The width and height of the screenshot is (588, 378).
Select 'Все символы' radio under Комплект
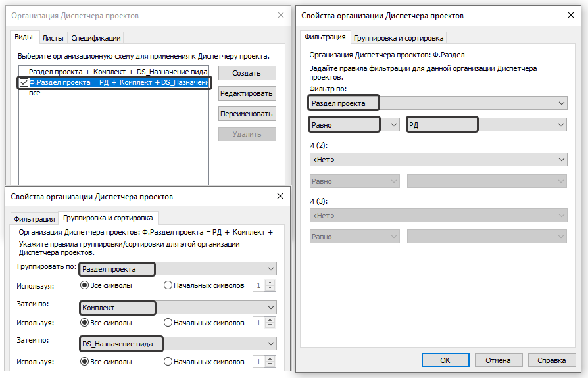84,323
